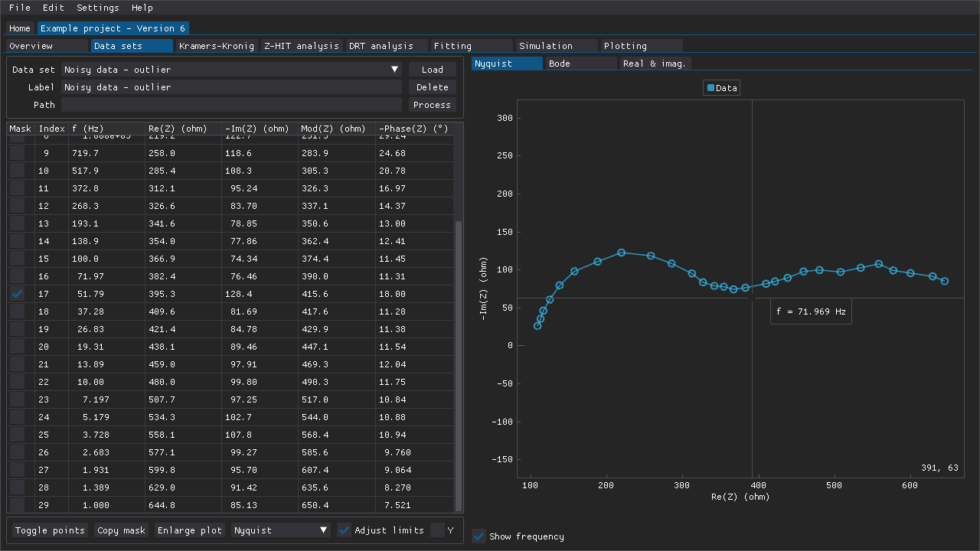
Task: Click the plot tooltip f = 71.969 Hz
Action: (x=811, y=311)
